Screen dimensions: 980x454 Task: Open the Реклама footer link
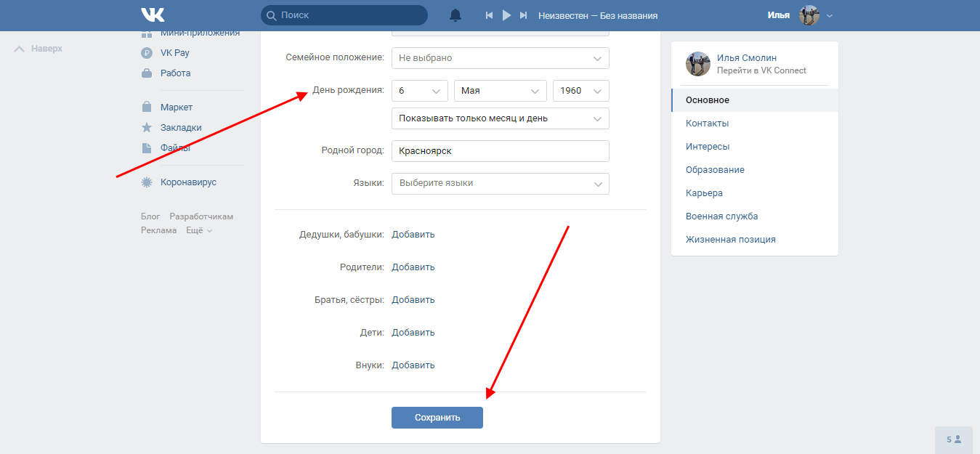pyautogui.click(x=159, y=230)
